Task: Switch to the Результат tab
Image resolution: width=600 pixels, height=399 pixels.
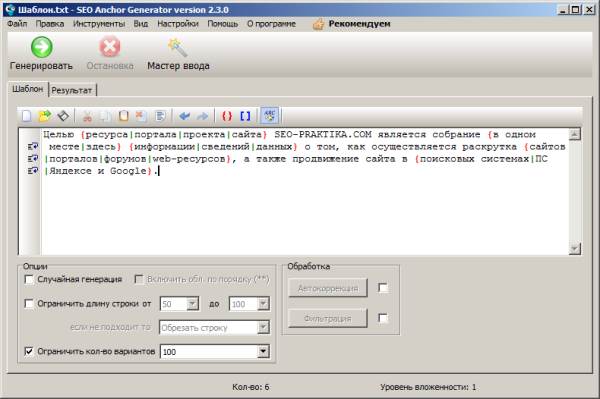Action: click(x=72, y=90)
